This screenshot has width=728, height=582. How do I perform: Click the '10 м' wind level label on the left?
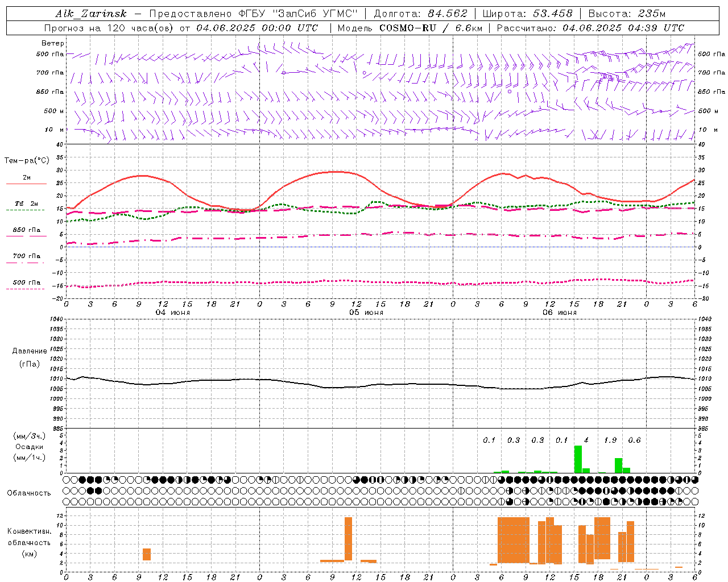coord(55,130)
